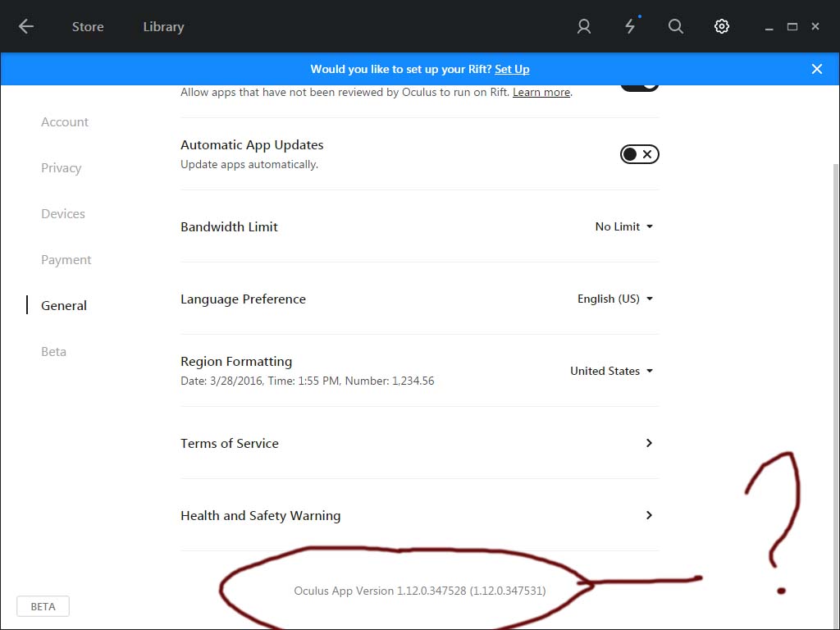Close the Oculus app window

pyautogui.click(x=815, y=26)
